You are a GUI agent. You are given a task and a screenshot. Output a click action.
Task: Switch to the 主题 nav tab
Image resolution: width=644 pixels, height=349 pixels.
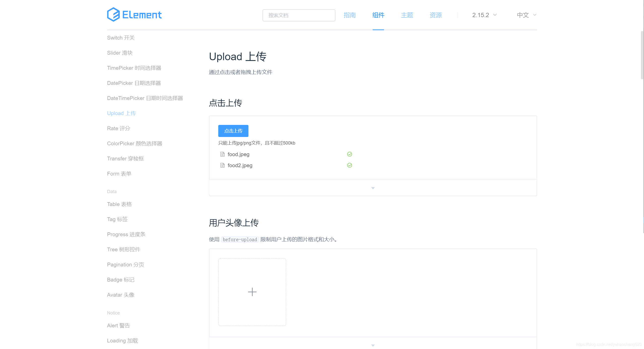click(407, 15)
